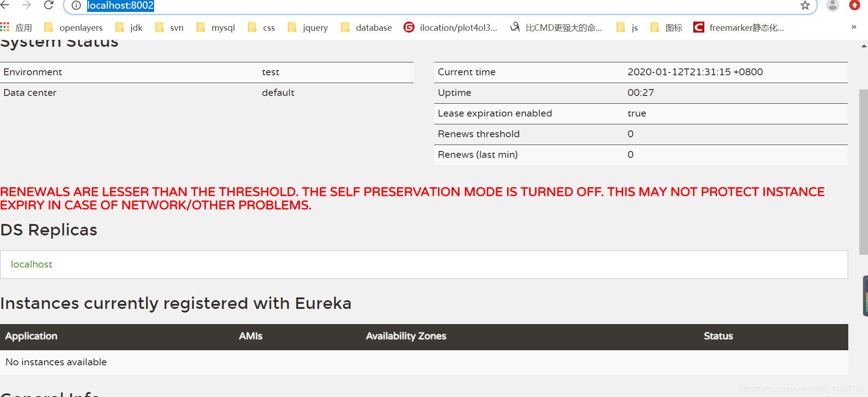Viewport: 868px width, 397px height.
Task: Open the freemarker静态化 bookmark
Action: [x=739, y=28]
